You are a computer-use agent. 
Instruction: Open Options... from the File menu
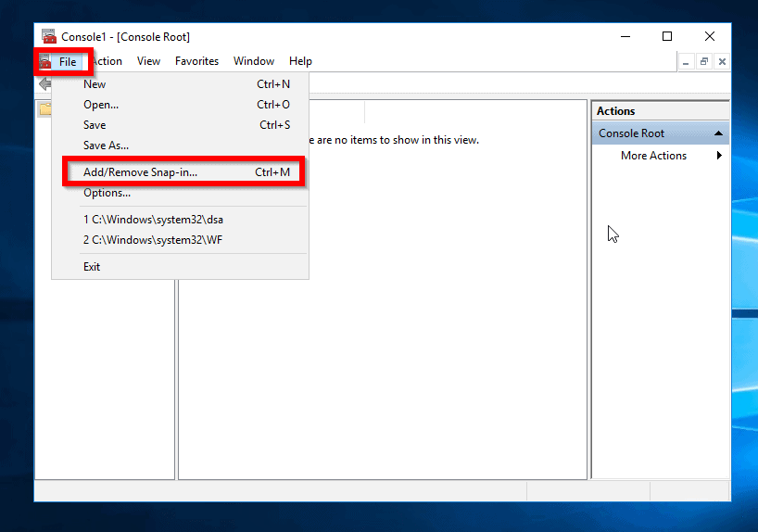(180, 193)
